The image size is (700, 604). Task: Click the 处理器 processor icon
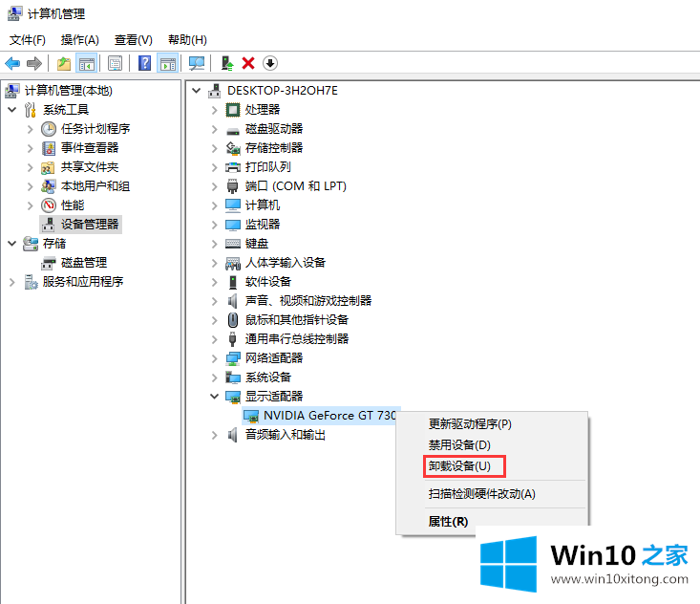point(233,110)
